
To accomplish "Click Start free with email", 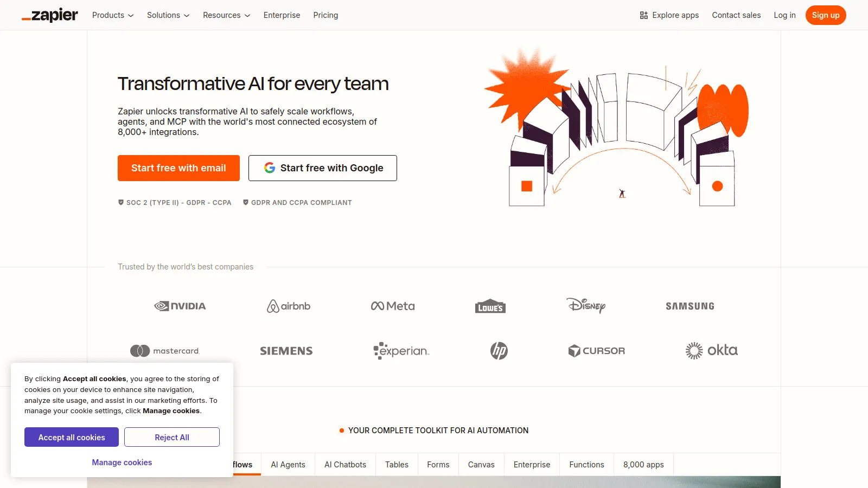I will 178,168.
